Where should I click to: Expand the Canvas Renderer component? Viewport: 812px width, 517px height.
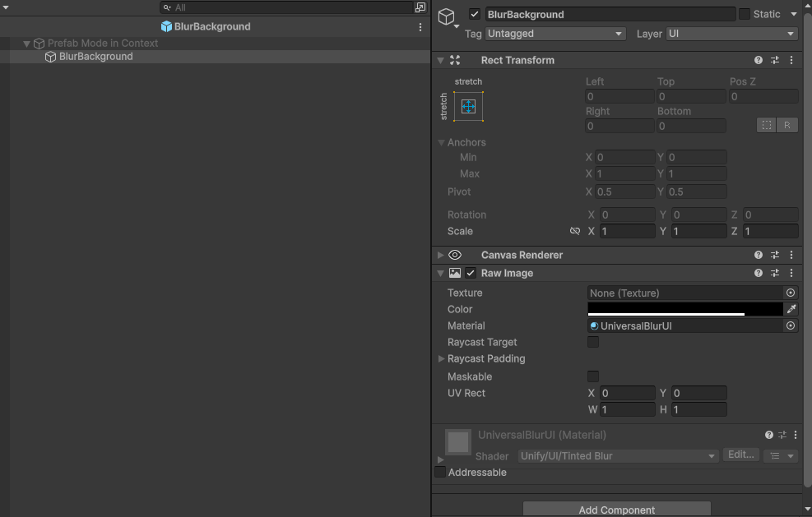[x=441, y=255]
